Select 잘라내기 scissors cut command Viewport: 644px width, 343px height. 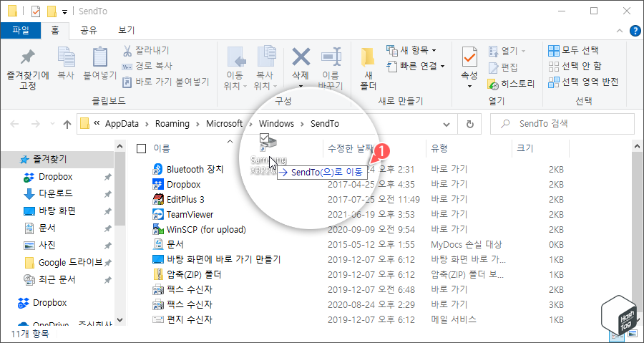tap(146, 51)
